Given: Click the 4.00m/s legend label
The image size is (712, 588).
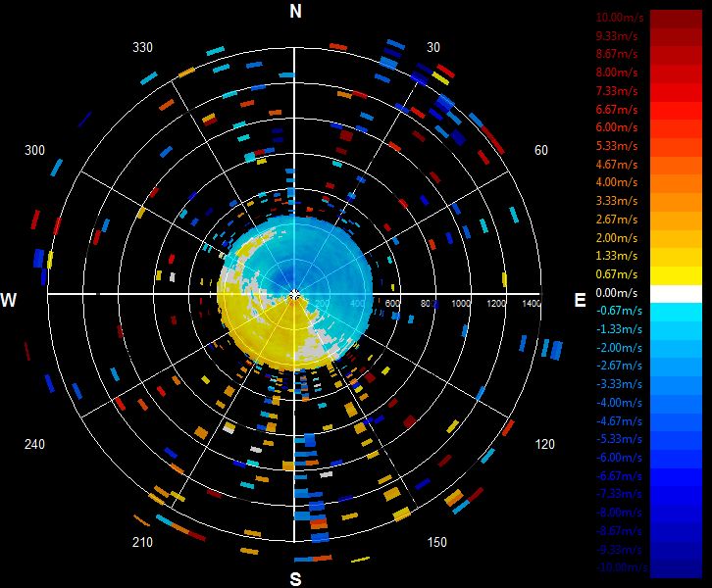Looking at the screenshot, I should (617, 182).
